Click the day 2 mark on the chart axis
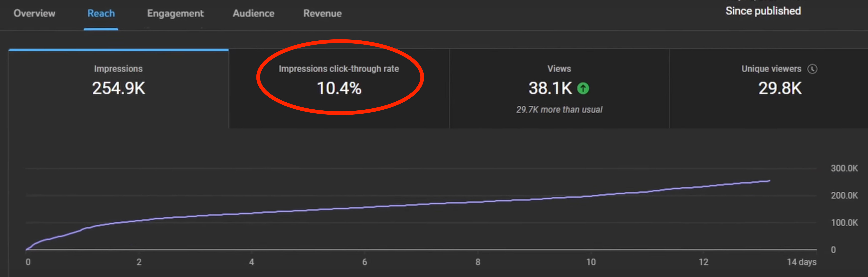The width and height of the screenshot is (868, 277). tap(139, 262)
